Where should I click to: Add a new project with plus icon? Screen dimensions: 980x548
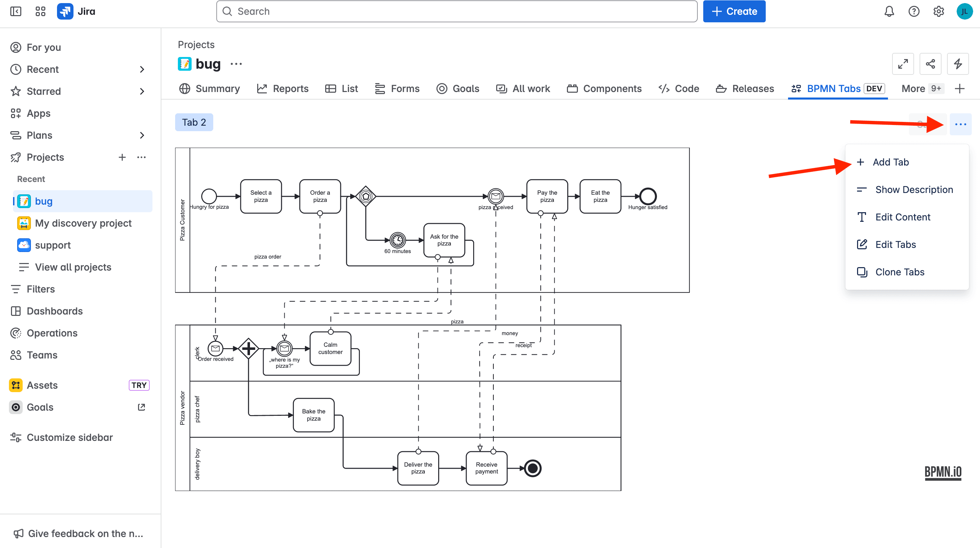tap(122, 157)
